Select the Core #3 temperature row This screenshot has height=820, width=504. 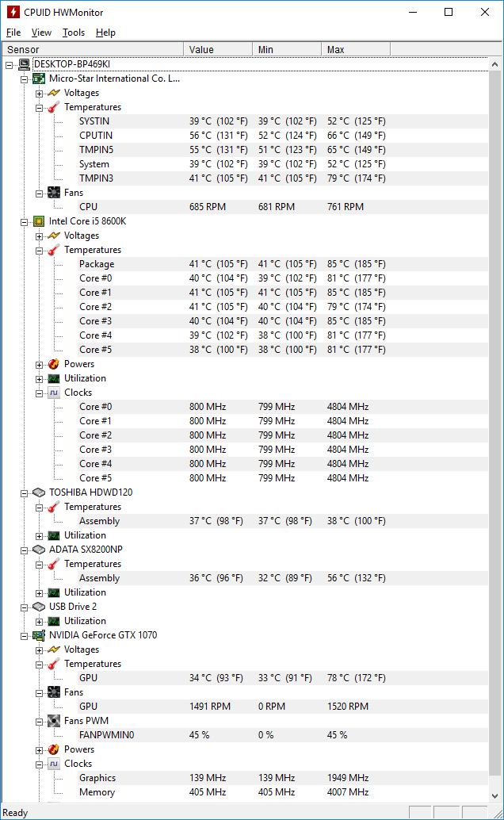[282, 321]
